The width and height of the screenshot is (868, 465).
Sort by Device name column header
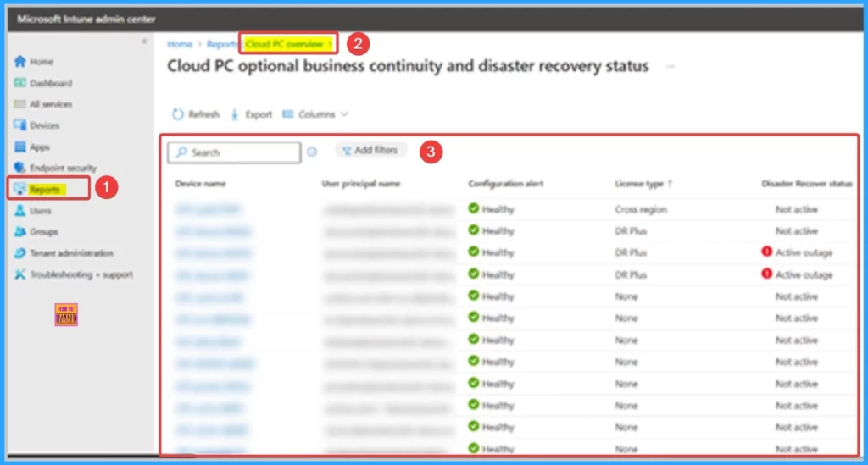click(200, 184)
